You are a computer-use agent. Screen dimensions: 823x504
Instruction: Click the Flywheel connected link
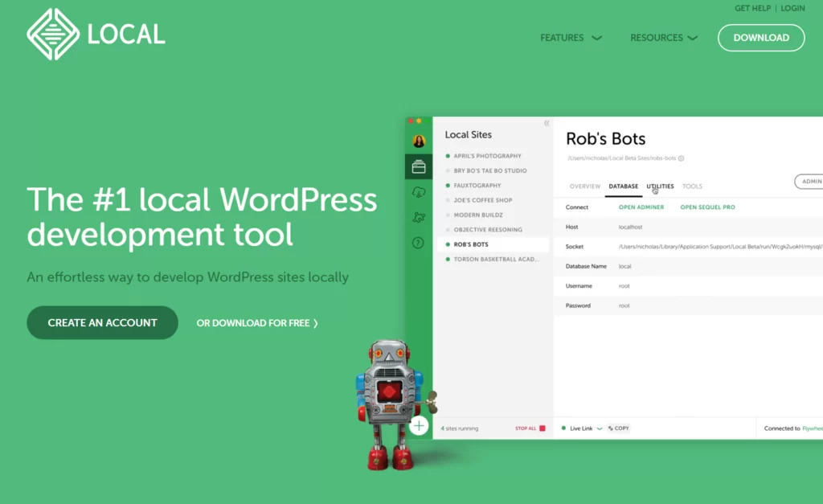click(813, 428)
